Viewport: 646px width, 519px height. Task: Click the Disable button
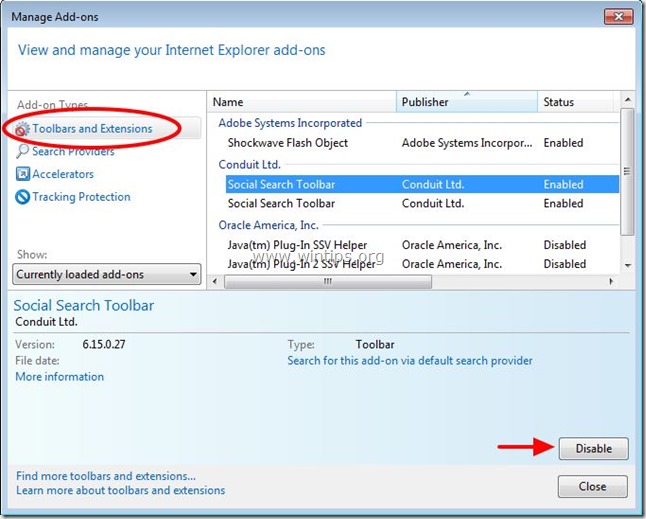click(x=594, y=448)
